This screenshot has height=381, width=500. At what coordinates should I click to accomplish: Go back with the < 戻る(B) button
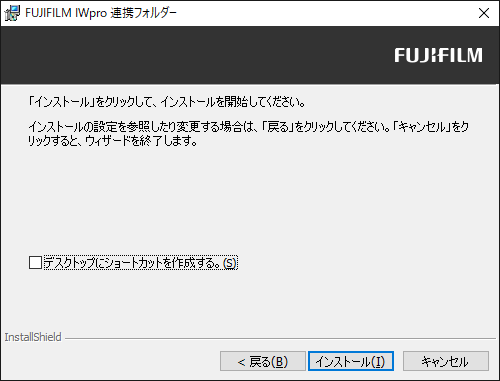(x=263, y=361)
